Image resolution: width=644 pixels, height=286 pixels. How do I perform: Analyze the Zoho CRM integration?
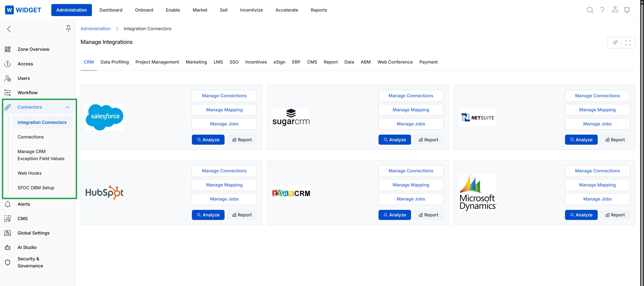point(394,215)
